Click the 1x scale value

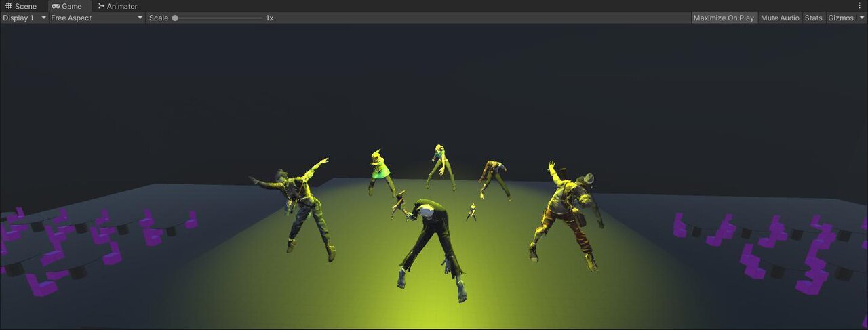[269, 18]
